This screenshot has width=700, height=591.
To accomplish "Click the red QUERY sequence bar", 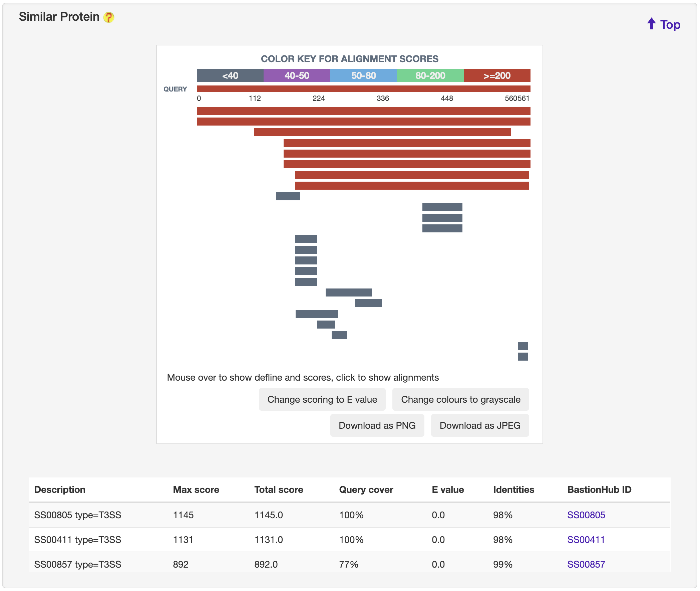I will (x=363, y=89).
